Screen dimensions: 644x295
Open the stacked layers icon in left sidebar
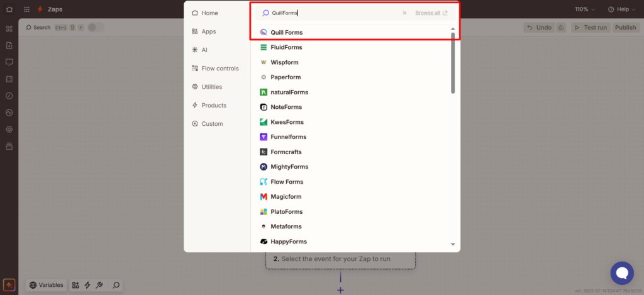(9, 146)
